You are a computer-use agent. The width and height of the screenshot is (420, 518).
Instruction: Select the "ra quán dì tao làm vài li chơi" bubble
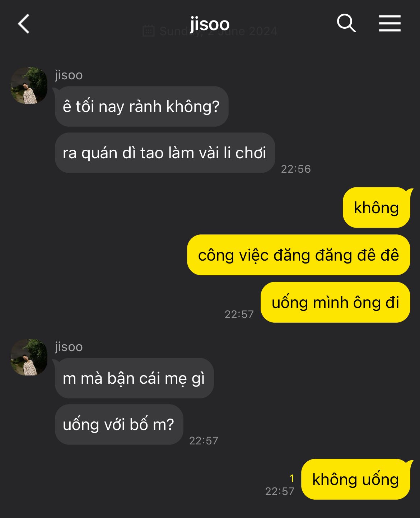[165, 153]
